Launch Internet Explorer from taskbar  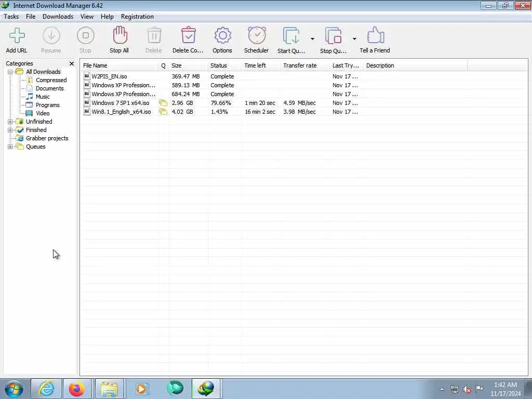[x=46, y=389]
